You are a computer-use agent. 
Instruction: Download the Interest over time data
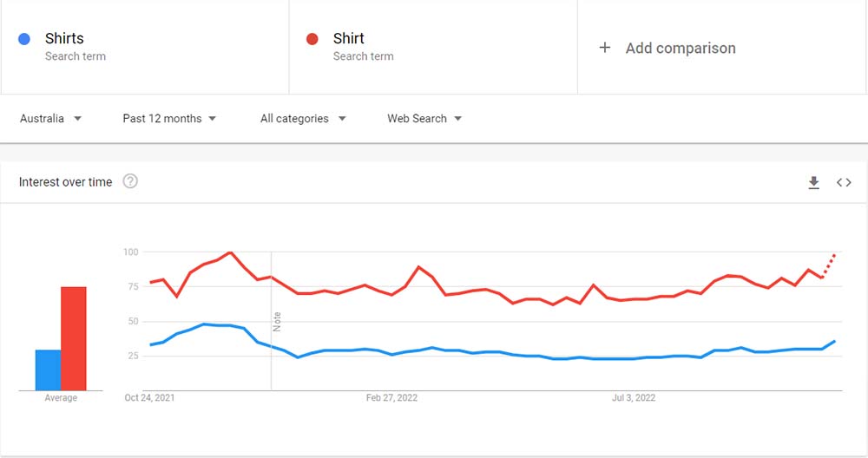[814, 182]
